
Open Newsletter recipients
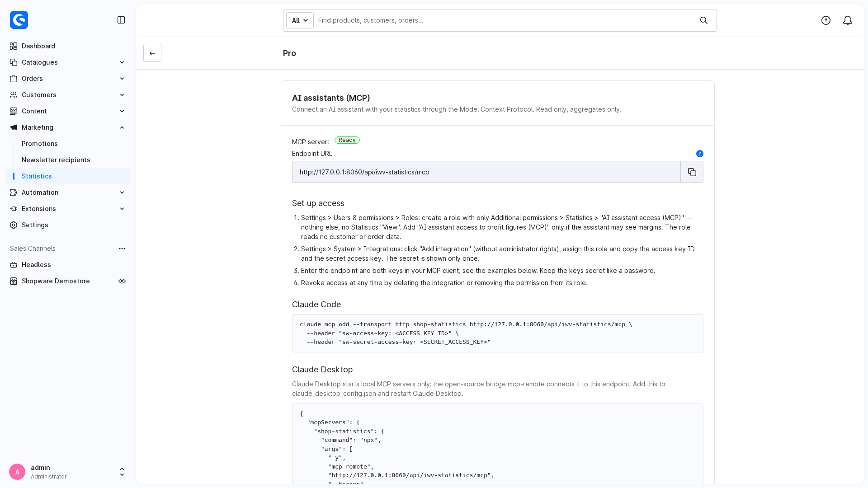(56, 160)
